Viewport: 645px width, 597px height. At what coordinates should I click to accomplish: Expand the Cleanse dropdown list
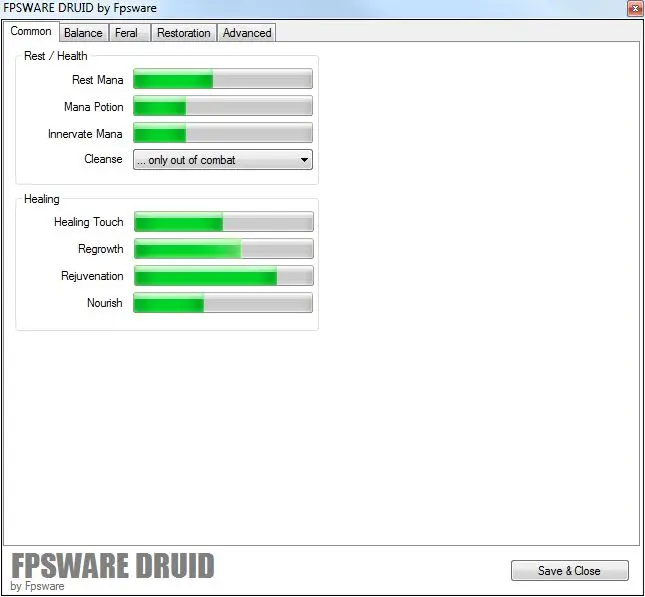tap(223, 160)
